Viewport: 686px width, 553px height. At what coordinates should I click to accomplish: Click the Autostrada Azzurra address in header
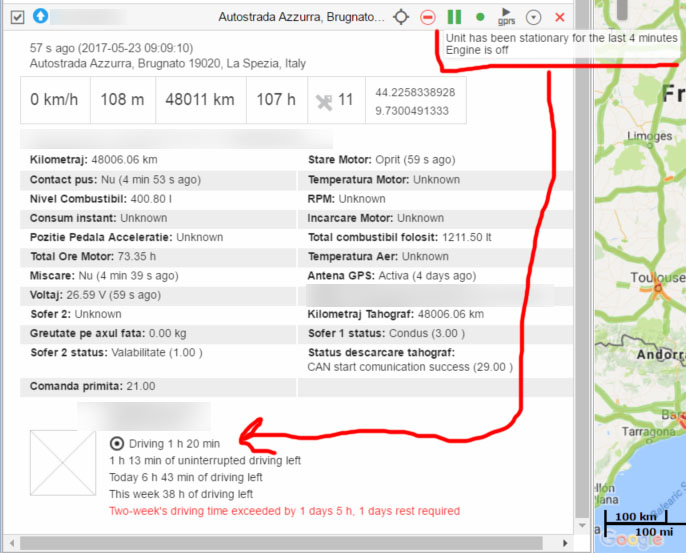[x=301, y=17]
